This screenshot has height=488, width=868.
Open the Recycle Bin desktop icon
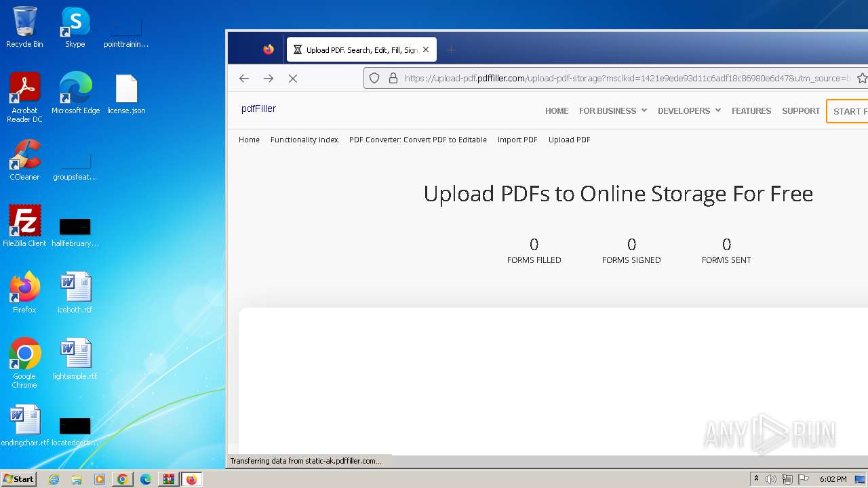tap(24, 27)
